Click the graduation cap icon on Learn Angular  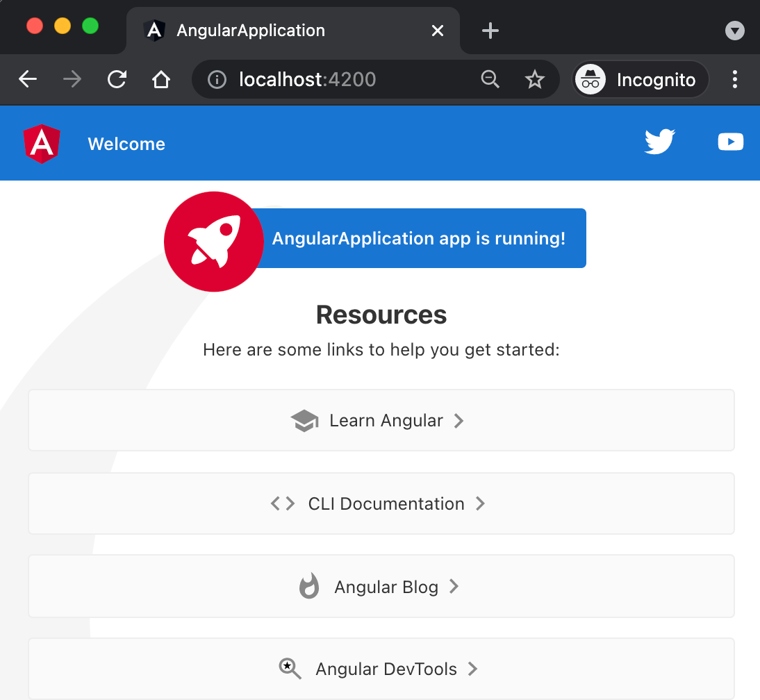point(305,420)
